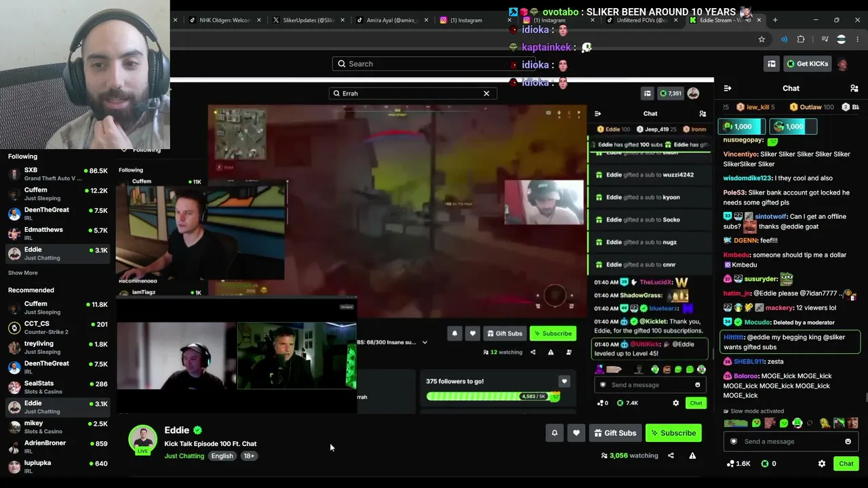Click username sintotwolf in chat
868x488 pixels.
[x=771, y=217]
